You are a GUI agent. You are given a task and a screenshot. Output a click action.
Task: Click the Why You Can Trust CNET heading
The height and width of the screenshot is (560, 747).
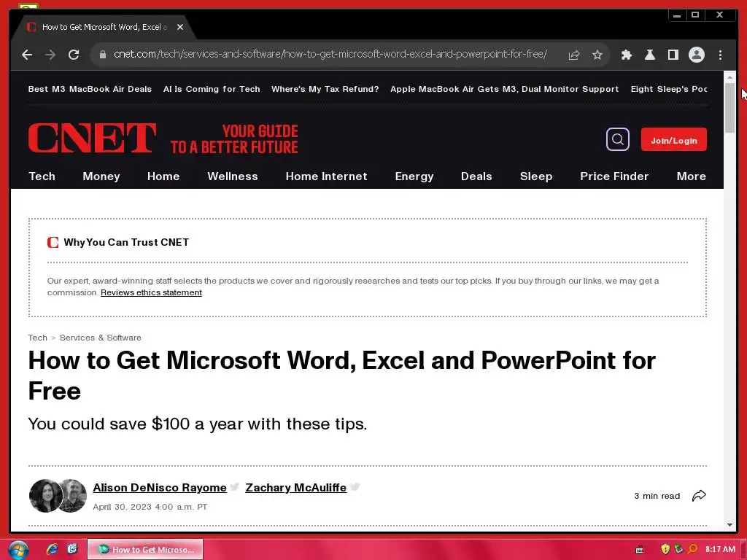[x=126, y=242]
